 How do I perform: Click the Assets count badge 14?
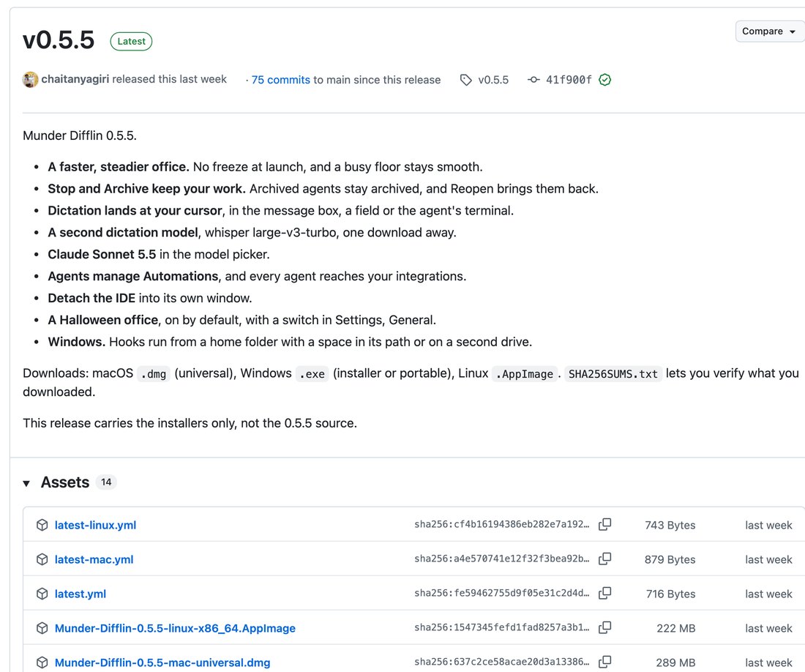(106, 482)
